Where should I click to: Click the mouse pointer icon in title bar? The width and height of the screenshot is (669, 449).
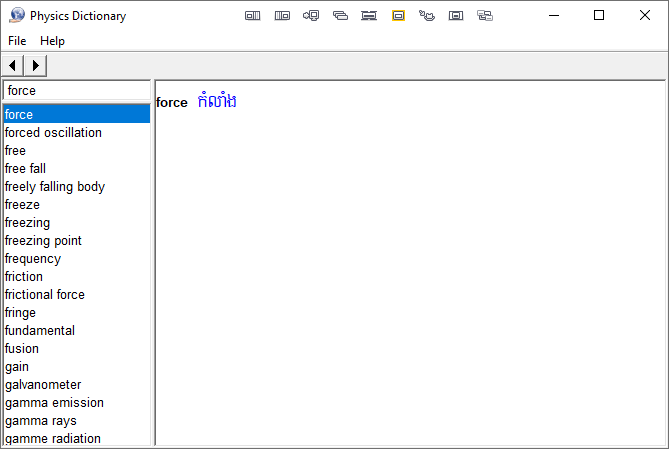427,16
